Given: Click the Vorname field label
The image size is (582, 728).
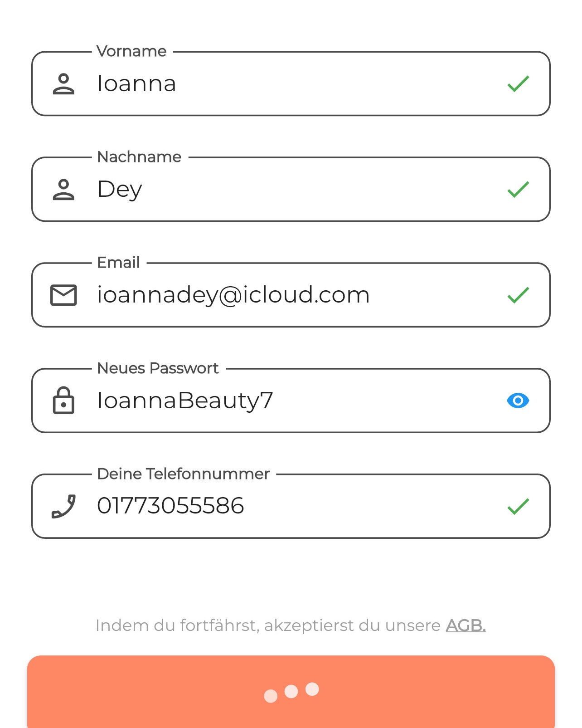Looking at the screenshot, I should coord(131,51).
